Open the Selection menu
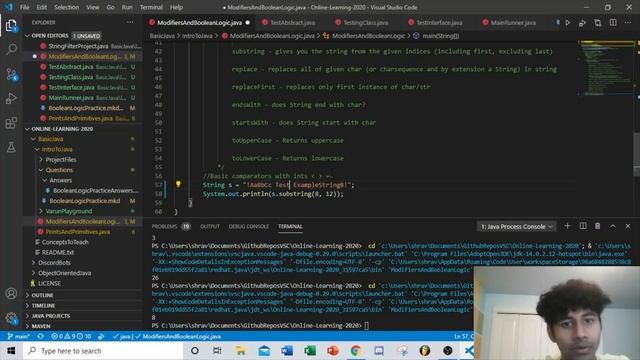Image resolution: width=640 pixels, height=360 pixels. pyautogui.click(x=66, y=7)
